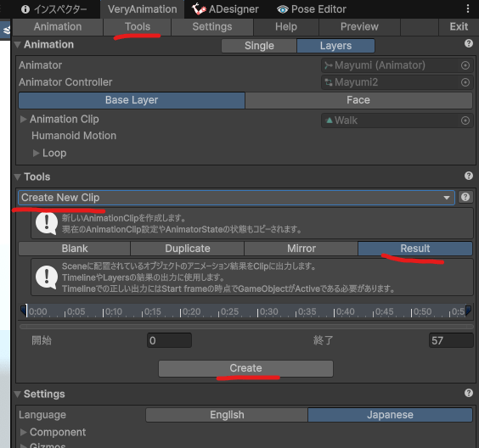Choose the Mirror clip mode
The width and height of the screenshot is (479, 448).
click(301, 249)
